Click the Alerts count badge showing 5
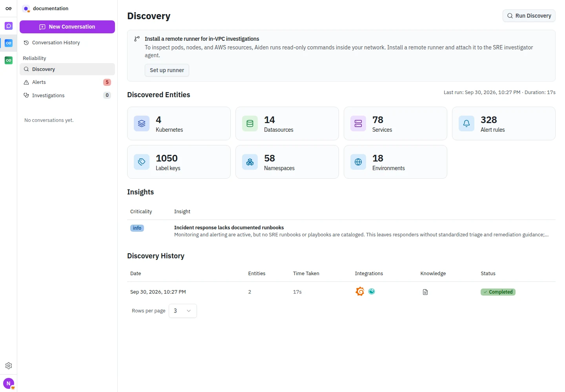Image resolution: width=565 pixels, height=392 pixels. (x=107, y=82)
